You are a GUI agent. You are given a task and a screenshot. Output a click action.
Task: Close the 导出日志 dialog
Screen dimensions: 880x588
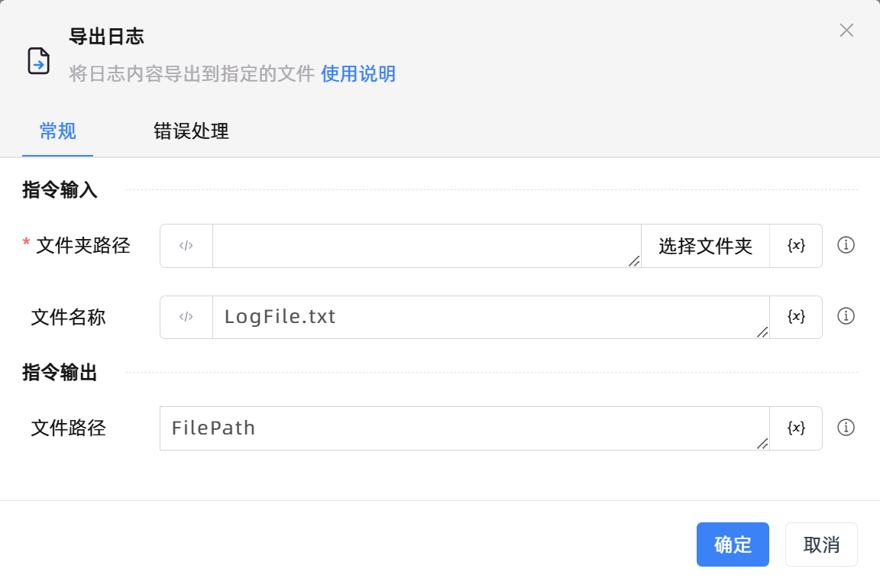846,31
